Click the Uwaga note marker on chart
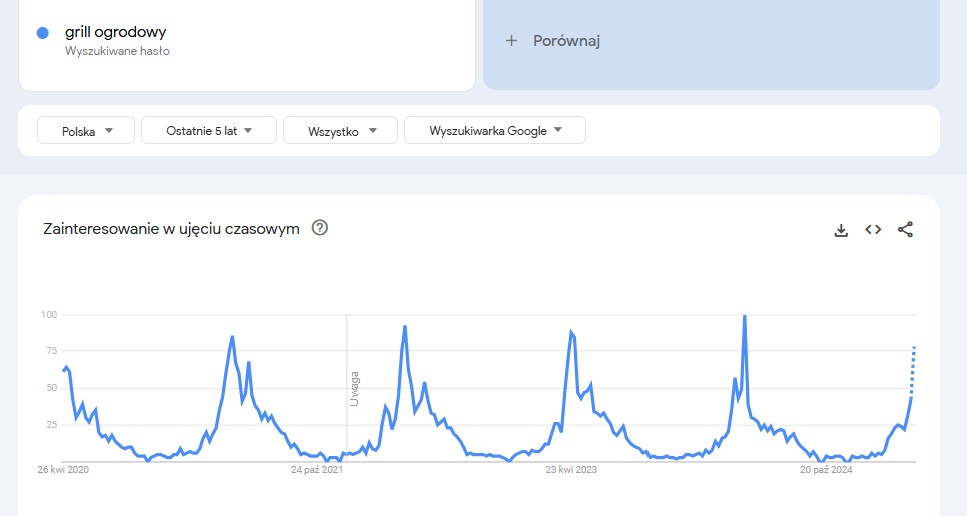 [354, 388]
